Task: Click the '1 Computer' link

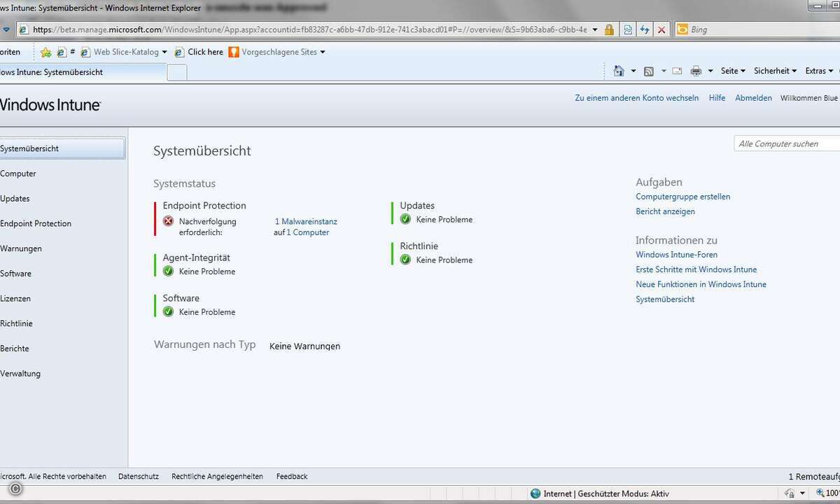Action: [x=308, y=232]
